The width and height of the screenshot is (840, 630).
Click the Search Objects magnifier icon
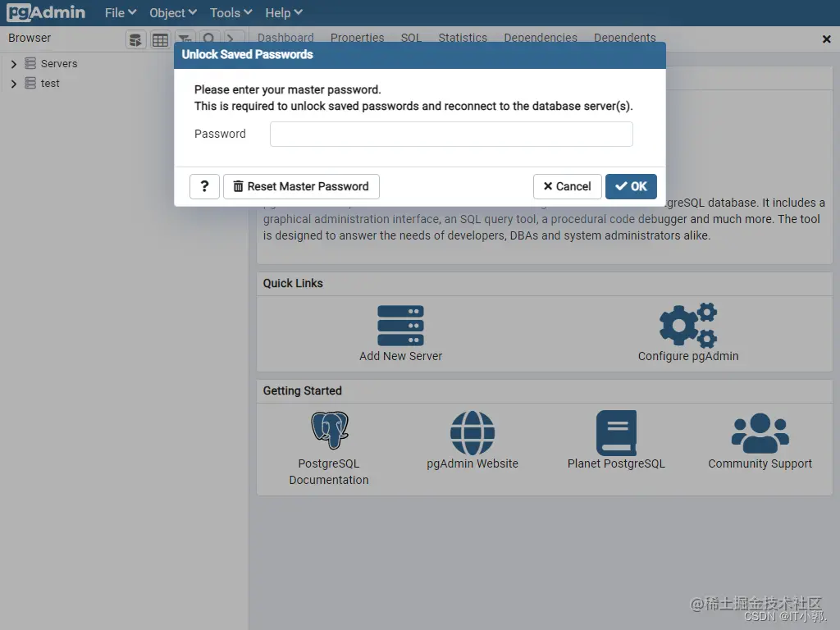[209, 38]
